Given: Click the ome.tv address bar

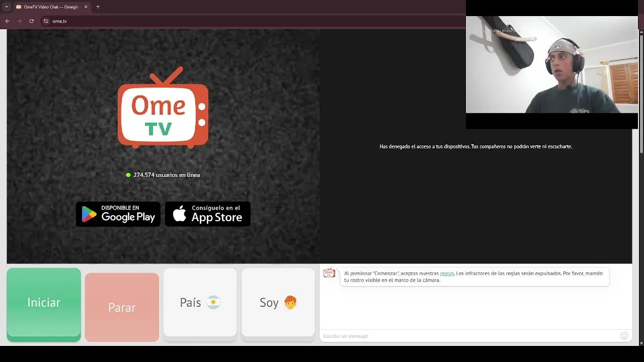Looking at the screenshot, I should point(254,21).
